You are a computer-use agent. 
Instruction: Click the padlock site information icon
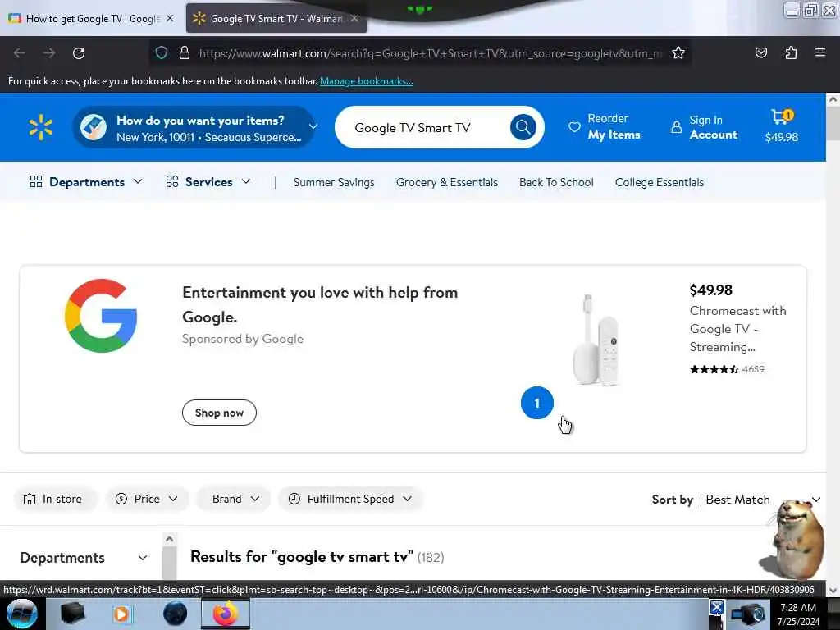(185, 52)
